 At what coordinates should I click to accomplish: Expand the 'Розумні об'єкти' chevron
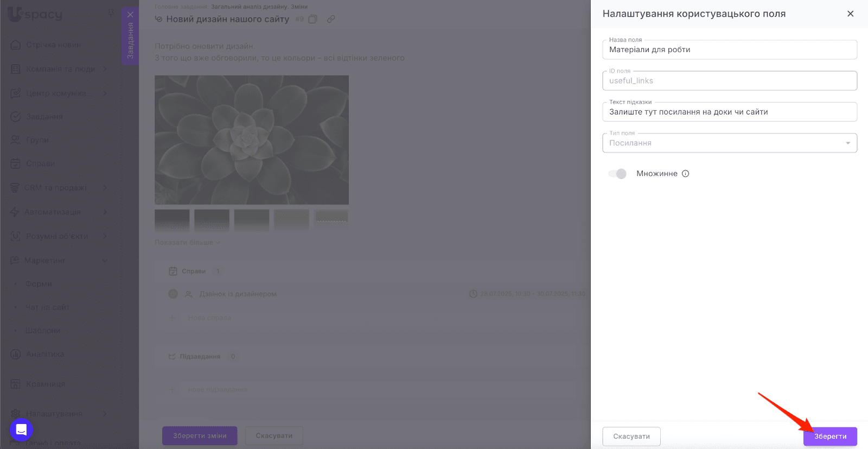[x=105, y=236]
